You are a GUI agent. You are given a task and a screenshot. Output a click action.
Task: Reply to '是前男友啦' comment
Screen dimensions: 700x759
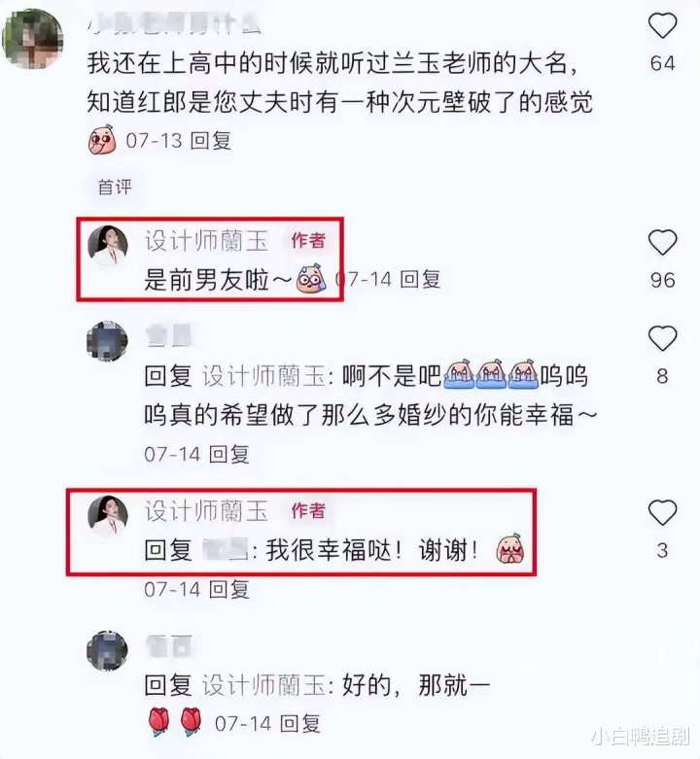click(420, 279)
